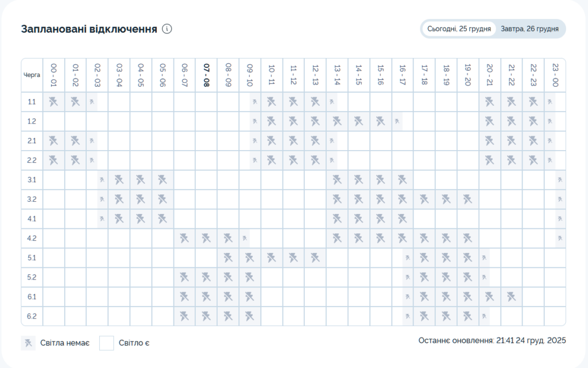Click the Черга header cell
The image size is (588, 368).
[32, 75]
